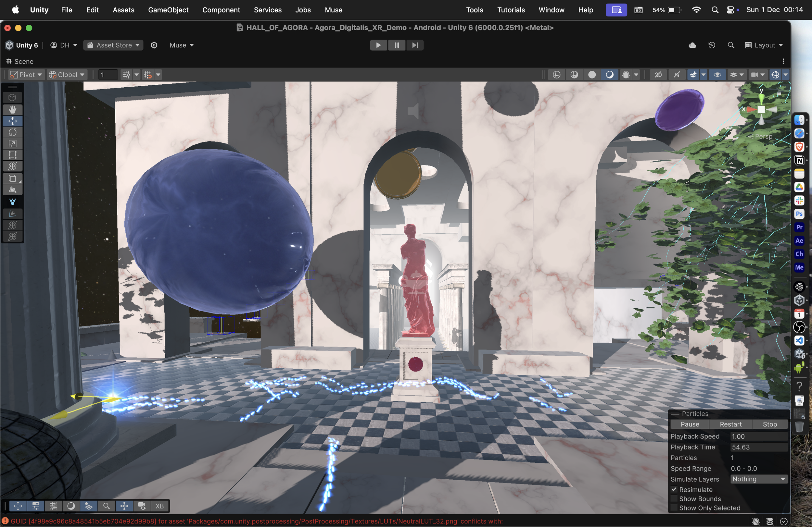This screenshot has width=812, height=527.
Task: Toggle scene audio mute button
Action: coord(677,75)
